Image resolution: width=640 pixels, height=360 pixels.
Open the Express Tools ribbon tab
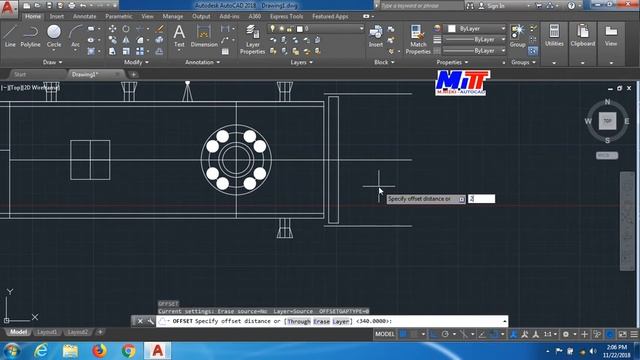(286, 16)
